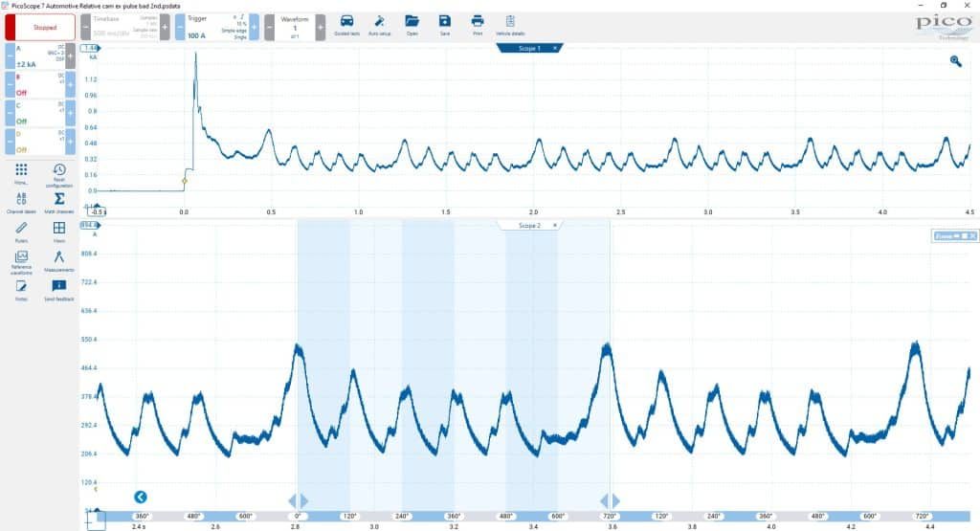Open the Measurements compass tool
The height and width of the screenshot is (531, 980).
coord(59,261)
